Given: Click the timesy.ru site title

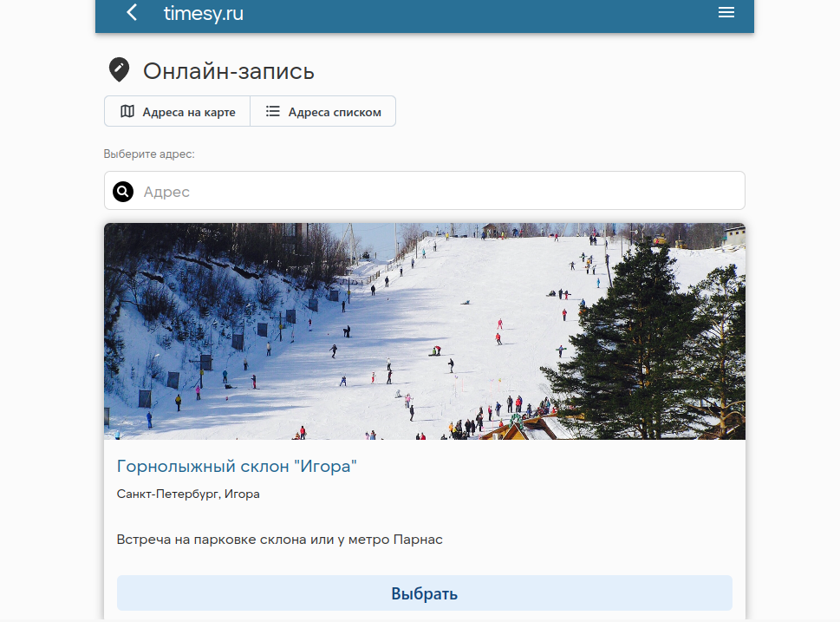Looking at the screenshot, I should pos(203,13).
